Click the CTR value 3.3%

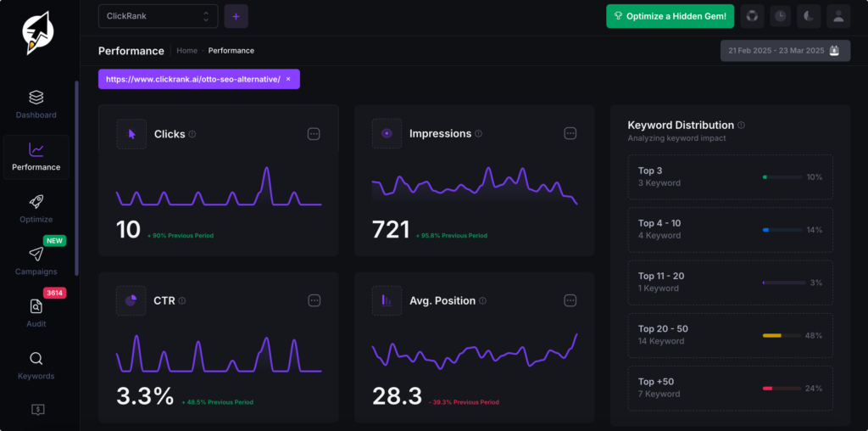click(x=145, y=396)
